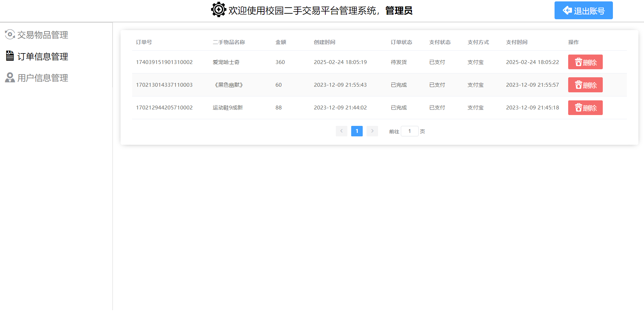Click the 订单号 column header
Image resolution: width=644 pixels, height=321 pixels.
[144, 42]
